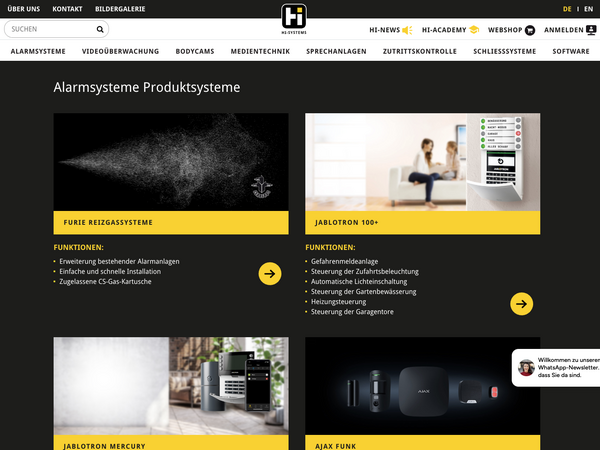Click the WhatsApp newsletter avatar
This screenshot has width=600, height=450.
click(x=526, y=368)
